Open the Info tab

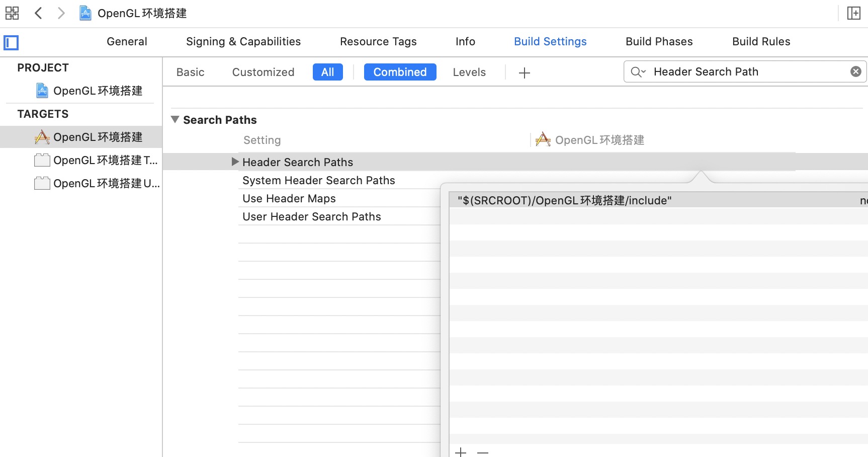click(465, 42)
